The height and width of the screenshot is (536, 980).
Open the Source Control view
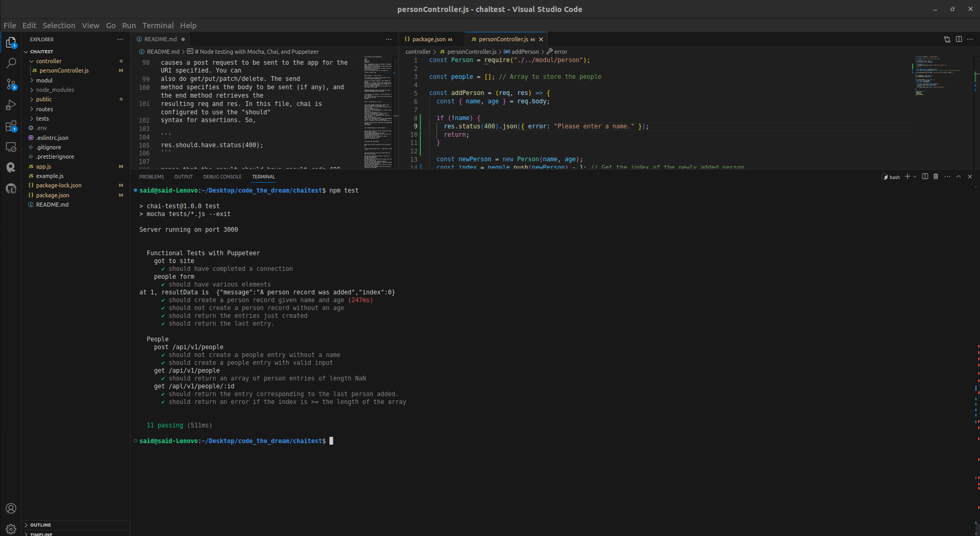[x=11, y=85]
